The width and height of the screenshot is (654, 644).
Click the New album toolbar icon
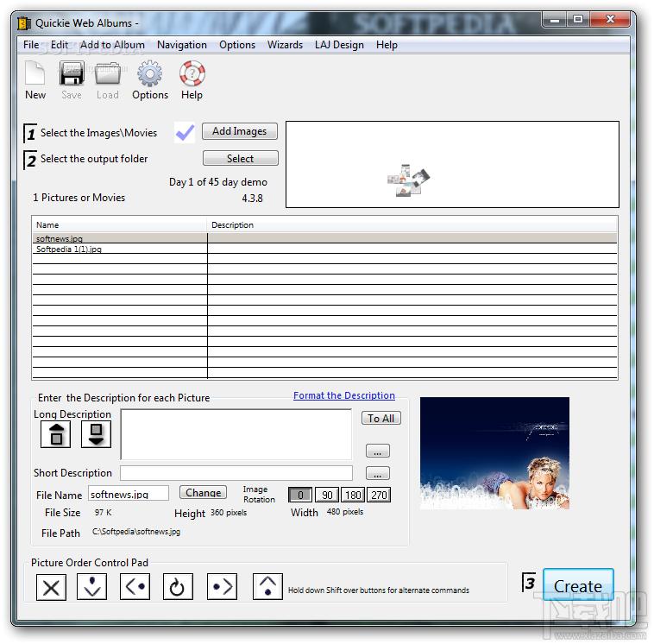35,73
